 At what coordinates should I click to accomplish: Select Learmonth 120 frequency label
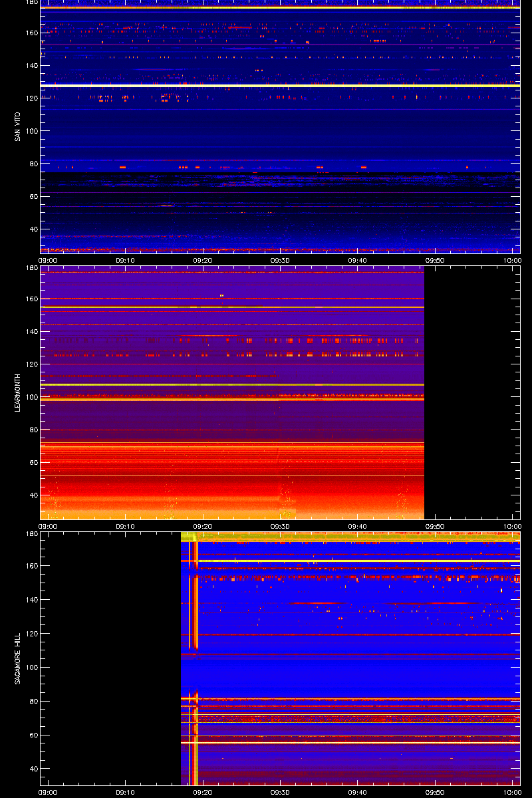(x=31, y=364)
